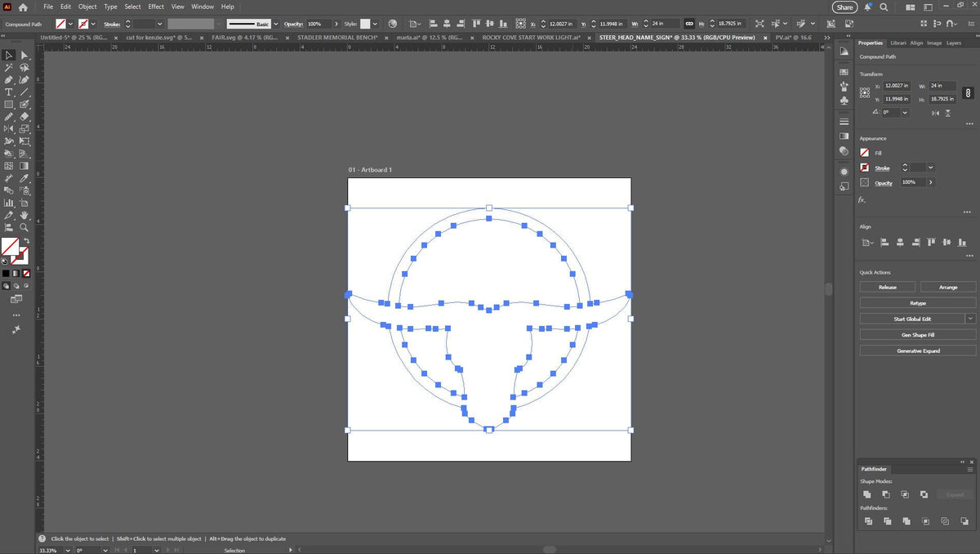Open Basic brush definition dropdown
Screen dimensions: 980x554
coord(276,25)
